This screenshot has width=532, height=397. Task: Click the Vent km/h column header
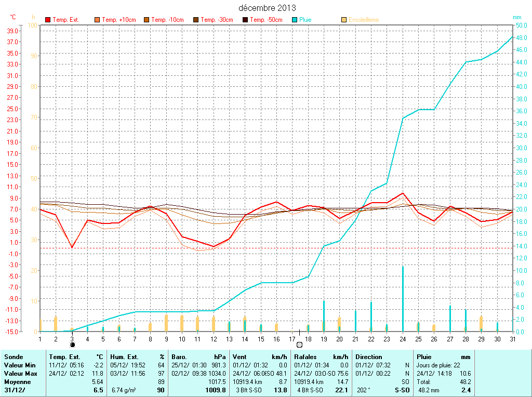coord(260,357)
